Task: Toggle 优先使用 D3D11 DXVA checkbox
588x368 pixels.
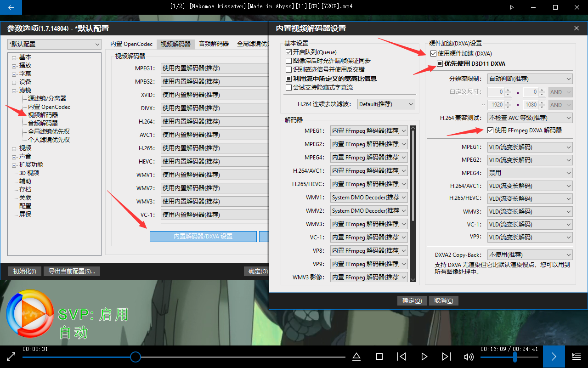Action: tap(440, 63)
